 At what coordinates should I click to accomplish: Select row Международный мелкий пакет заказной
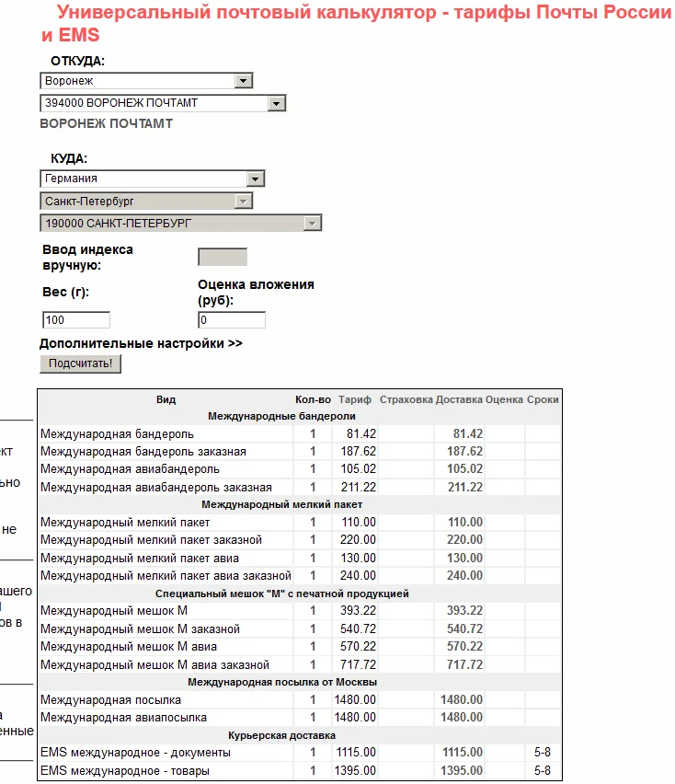[x=300, y=540]
